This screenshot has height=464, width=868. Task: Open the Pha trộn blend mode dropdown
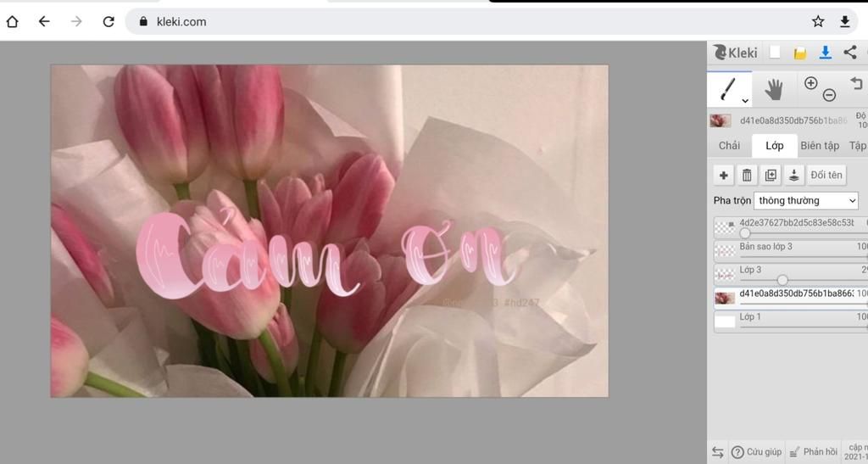coord(806,200)
